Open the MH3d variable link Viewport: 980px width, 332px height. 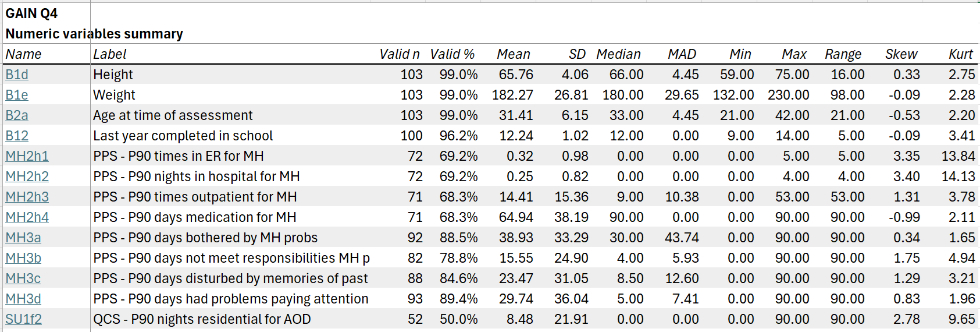click(23, 299)
